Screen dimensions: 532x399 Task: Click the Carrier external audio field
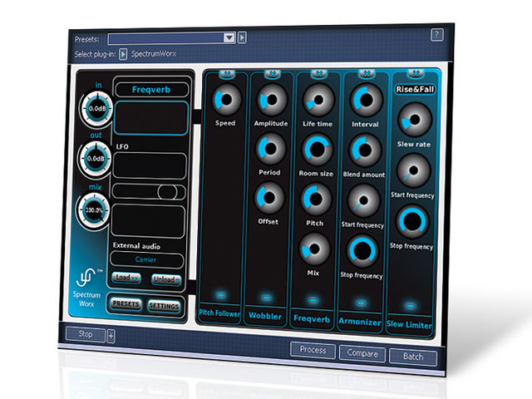pyautogui.click(x=146, y=259)
